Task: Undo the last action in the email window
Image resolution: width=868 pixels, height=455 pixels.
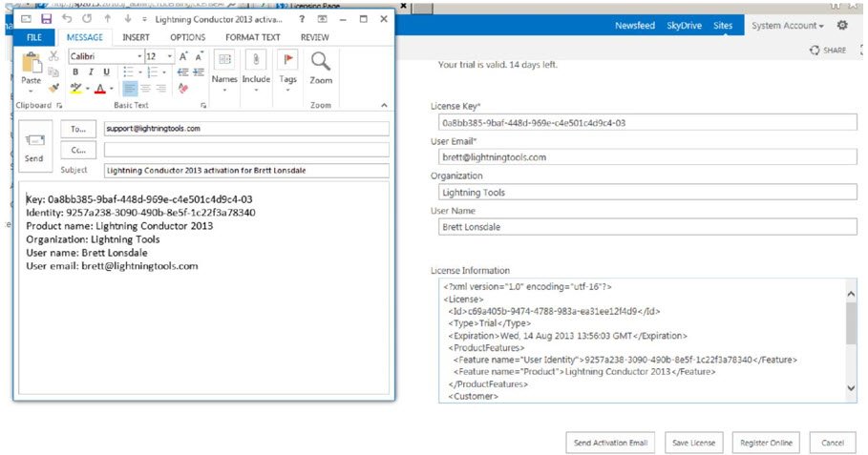Action: point(67,19)
